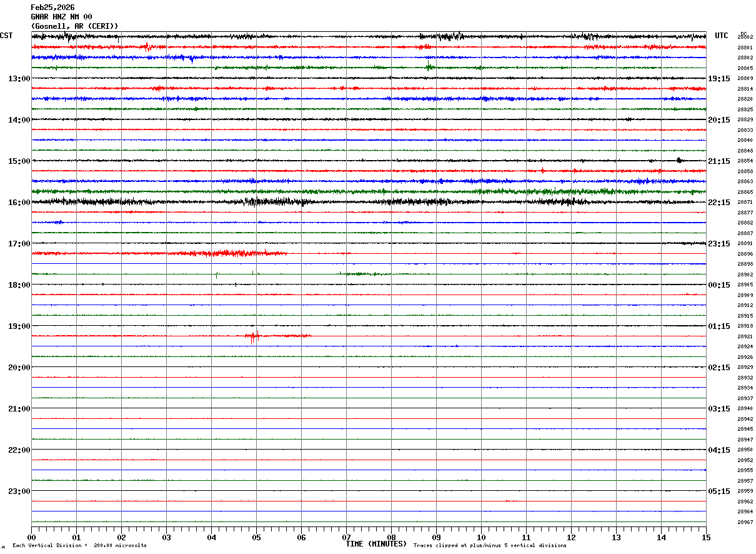
Task: Select minute tick 08 on bottom axis
Action: click(391, 538)
